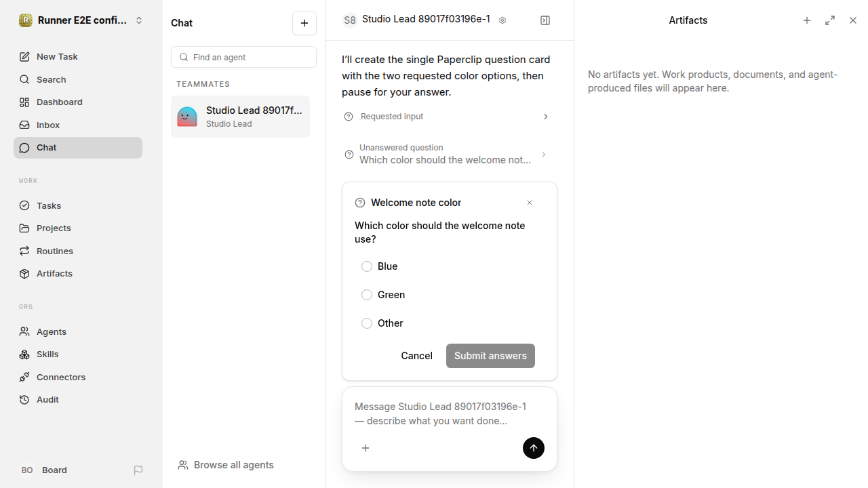Select the Green radio option
This screenshot has width=868, height=488.
pos(367,295)
